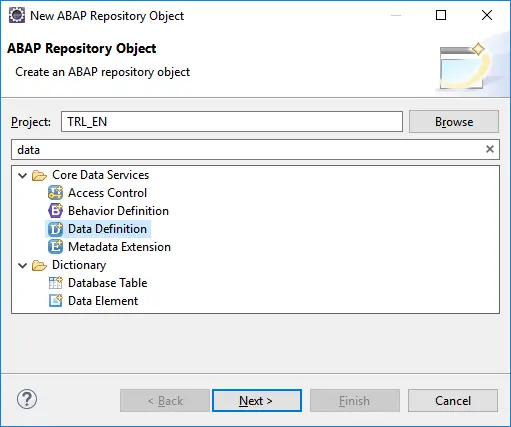
Task: Click the Data Element object icon
Action: (x=55, y=301)
